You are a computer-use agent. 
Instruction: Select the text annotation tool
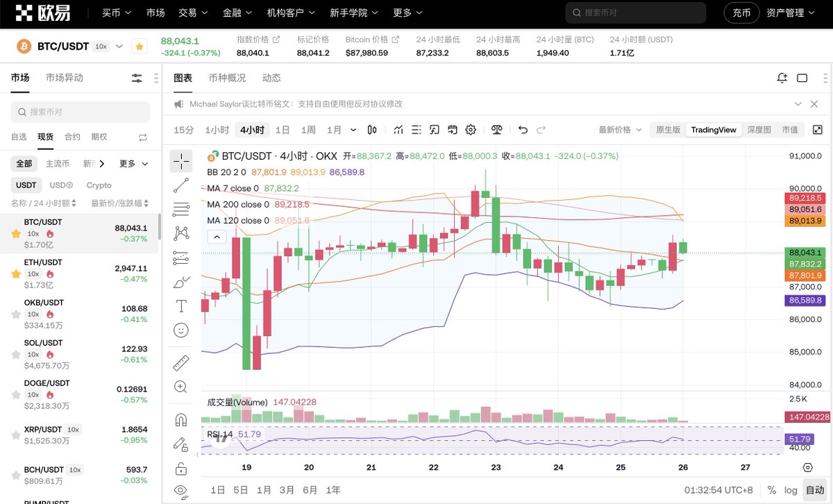coord(181,305)
